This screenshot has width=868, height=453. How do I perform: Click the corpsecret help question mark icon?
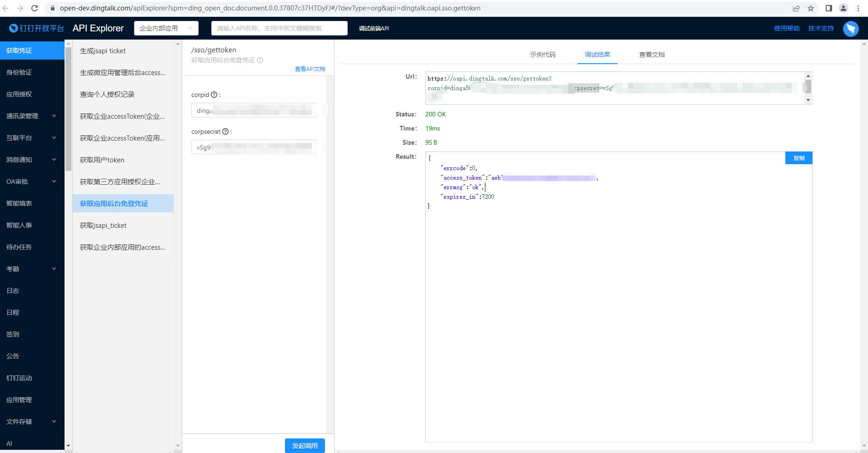(225, 131)
